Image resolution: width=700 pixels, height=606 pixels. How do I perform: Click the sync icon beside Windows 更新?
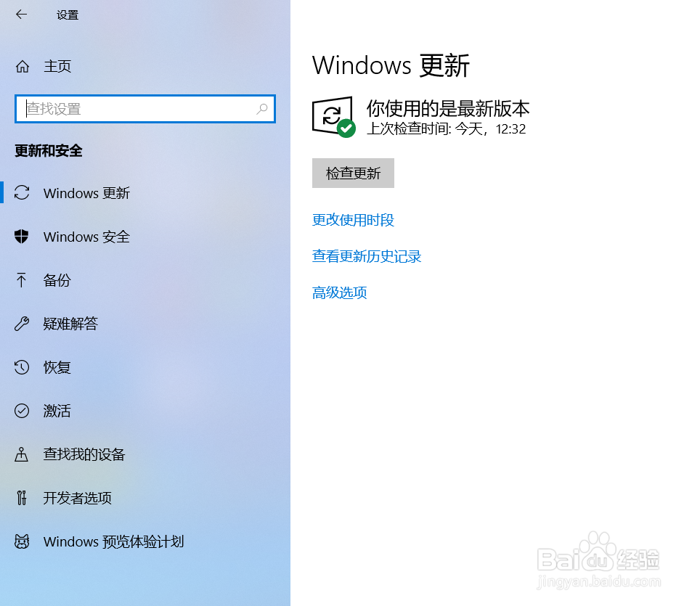pos(22,193)
